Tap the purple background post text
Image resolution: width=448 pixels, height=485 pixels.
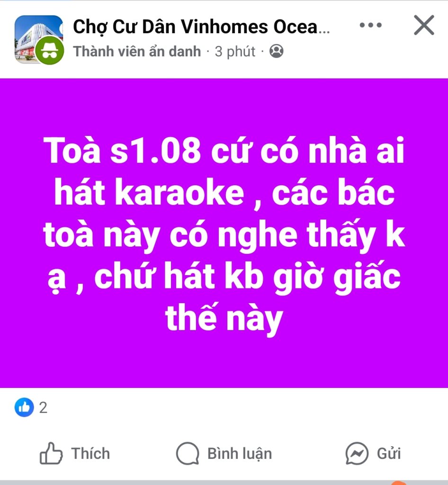pos(224,233)
